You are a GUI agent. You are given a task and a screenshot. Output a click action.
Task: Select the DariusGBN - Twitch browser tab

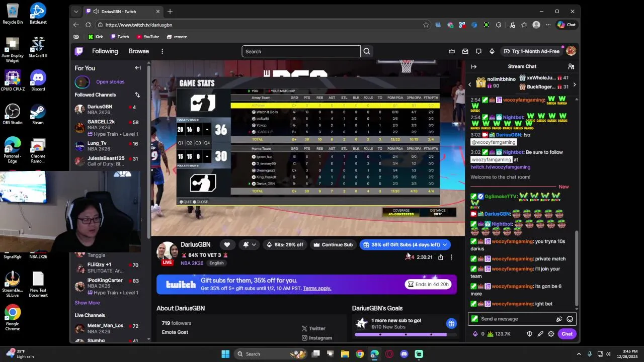tap(122, 11)
